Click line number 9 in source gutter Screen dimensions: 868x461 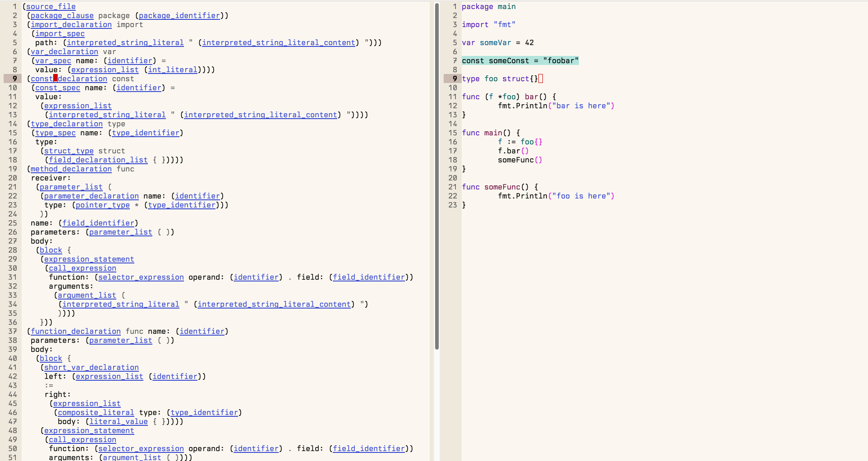click(x=455, y=79)
